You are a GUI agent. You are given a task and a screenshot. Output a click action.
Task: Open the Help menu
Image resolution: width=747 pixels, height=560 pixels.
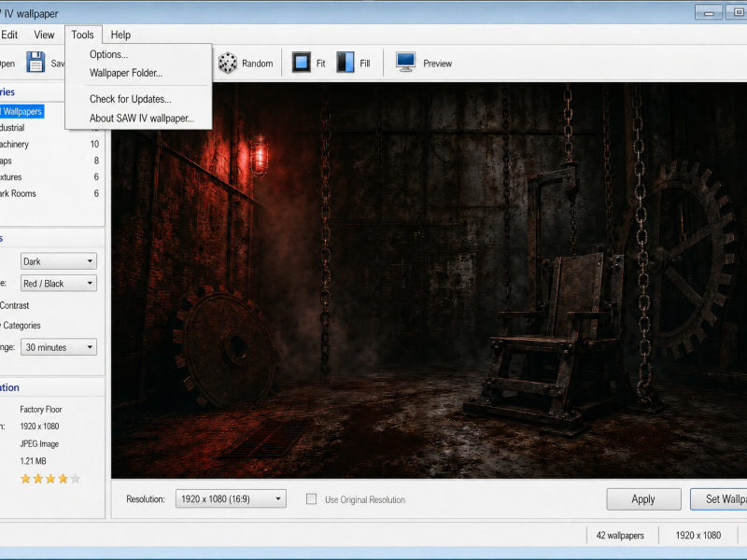tap(120, 35)
